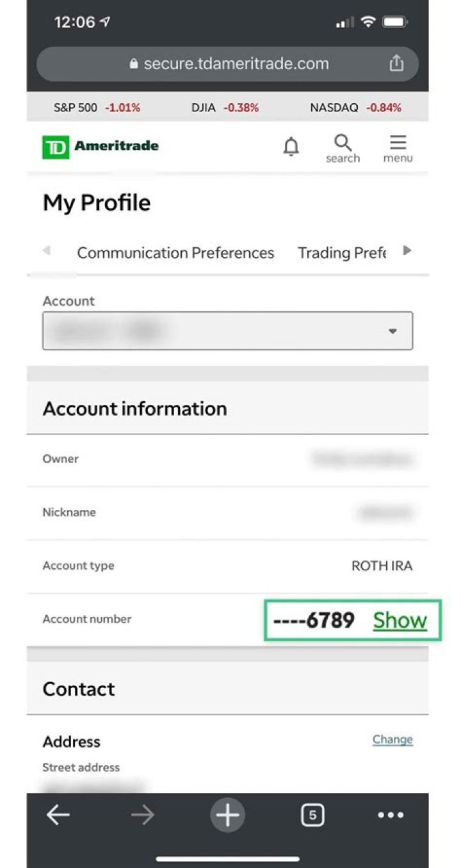Switch to Communication Preferences tab
Viewport: 461px width, 868px height.
pos(175,253)
